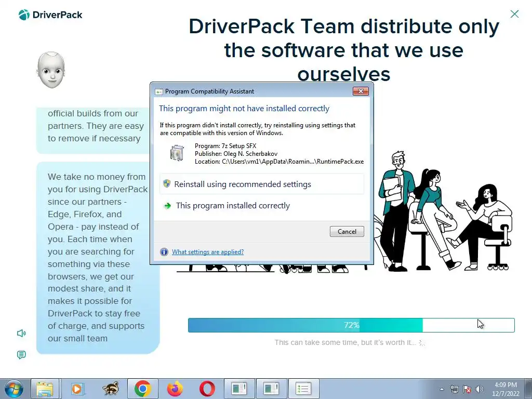Choose Reinstall using recommended settings
Screen dimensions: 532x399
tap(262, 184)
